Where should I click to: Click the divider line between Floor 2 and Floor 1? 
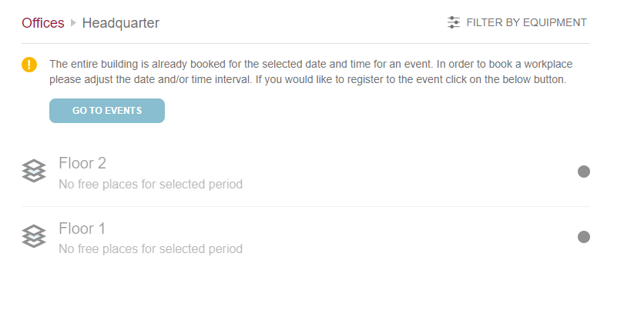305,206
